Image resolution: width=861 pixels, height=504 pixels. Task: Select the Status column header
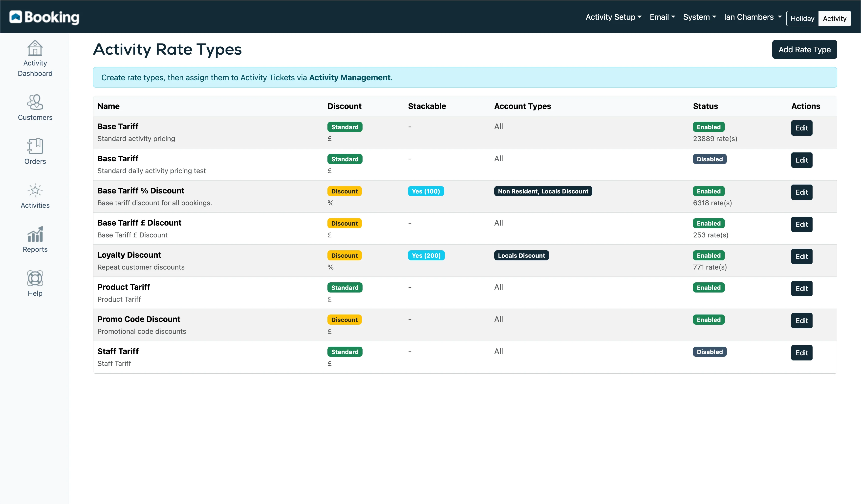coord(705,106)
